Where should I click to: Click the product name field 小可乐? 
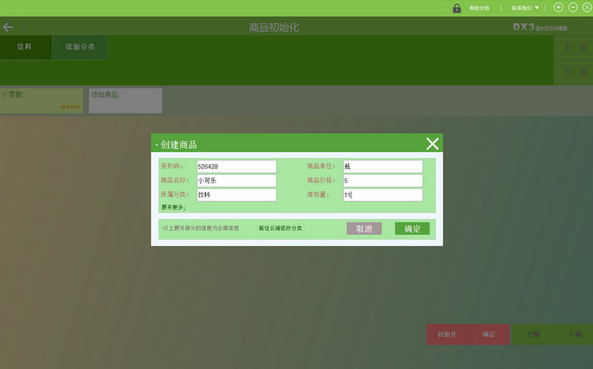click(236, 181)
